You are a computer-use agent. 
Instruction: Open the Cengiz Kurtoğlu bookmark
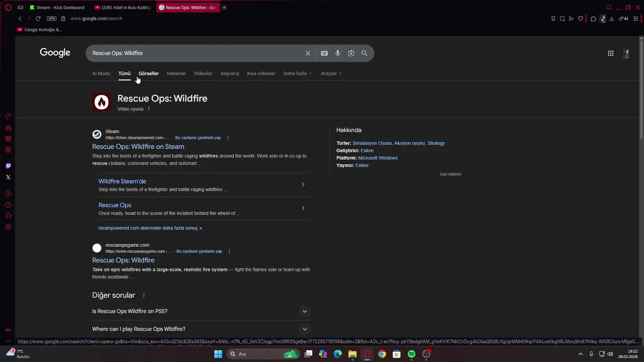(x=40, y=30)
